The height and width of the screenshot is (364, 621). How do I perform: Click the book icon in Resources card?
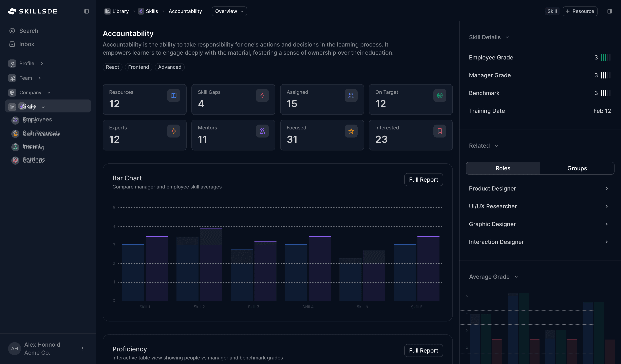pyautogui.click(x=173, y=95)
